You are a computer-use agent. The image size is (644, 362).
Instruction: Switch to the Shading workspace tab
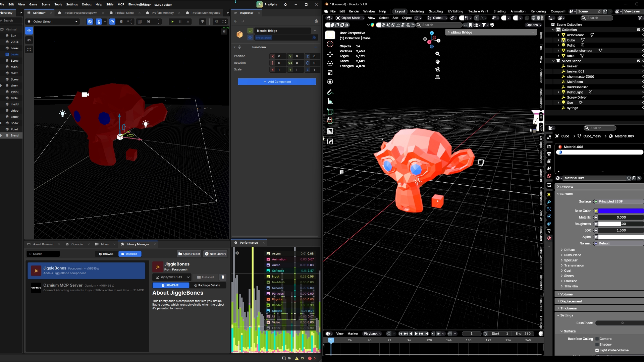(x=499, y=11)
